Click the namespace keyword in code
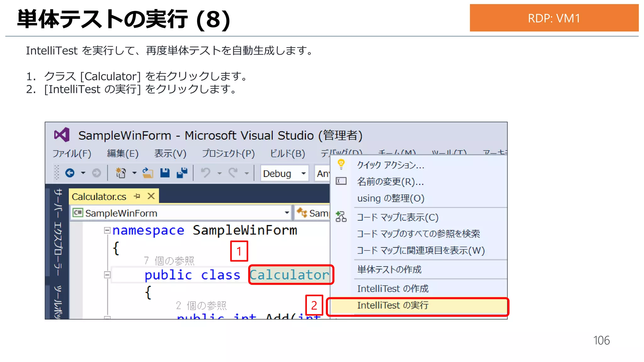Viewport: 644px width, 362px height. [148, 231]
